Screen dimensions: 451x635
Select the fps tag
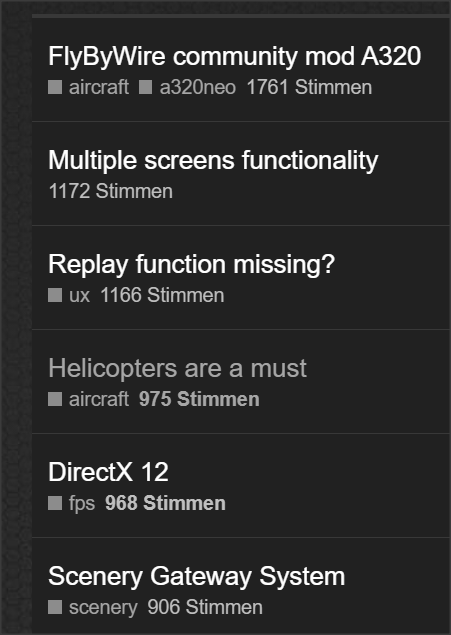click(82, 503)
